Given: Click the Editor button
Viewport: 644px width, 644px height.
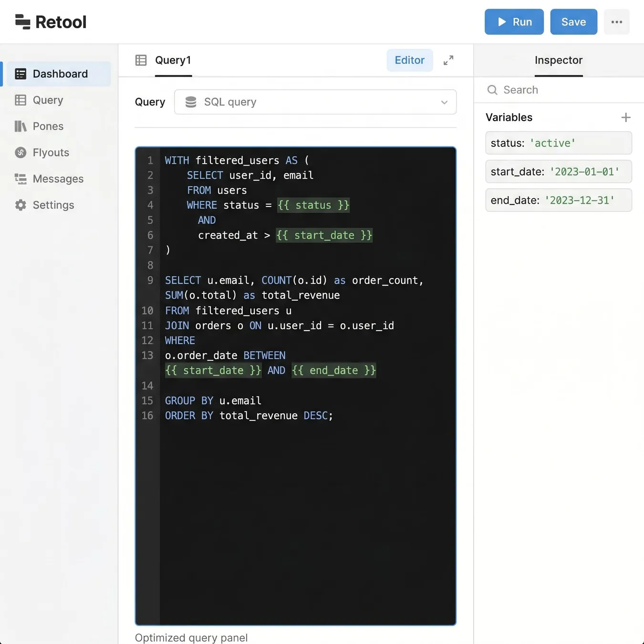Looking at the screenshot, I should pyautogui.click(x=409, y=60).
